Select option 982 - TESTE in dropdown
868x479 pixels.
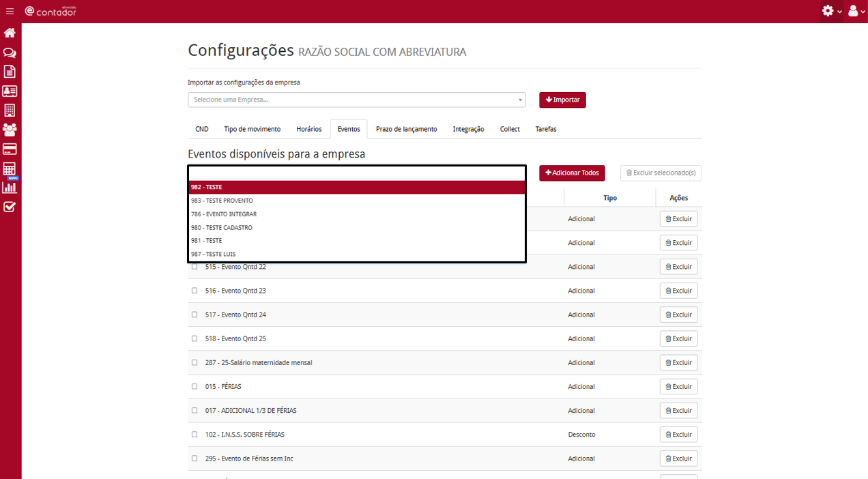click(x=357, y=187)
